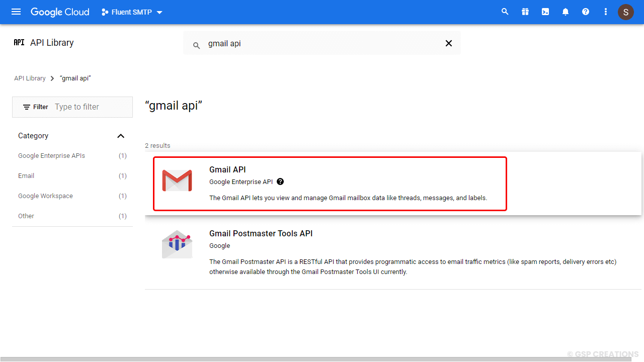Screen dimensions: 644x362
Task: Click the user profile avatar
Action: point(625,12)
